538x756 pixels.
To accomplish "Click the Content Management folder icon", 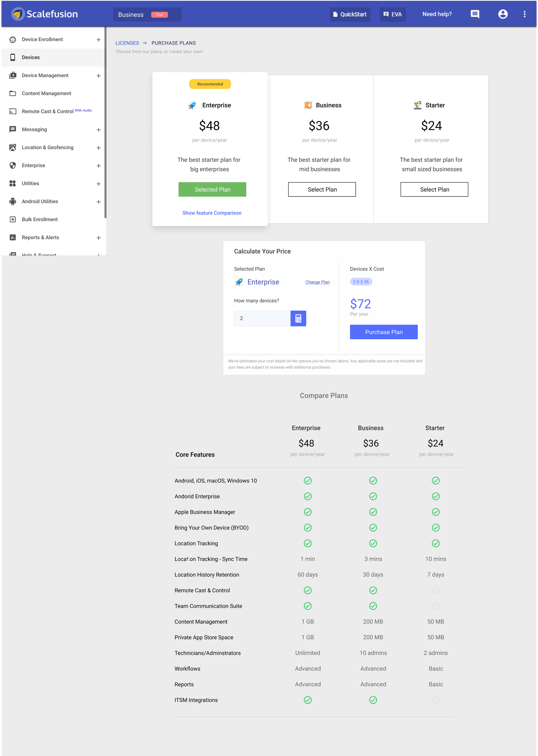I will [13, 93].
